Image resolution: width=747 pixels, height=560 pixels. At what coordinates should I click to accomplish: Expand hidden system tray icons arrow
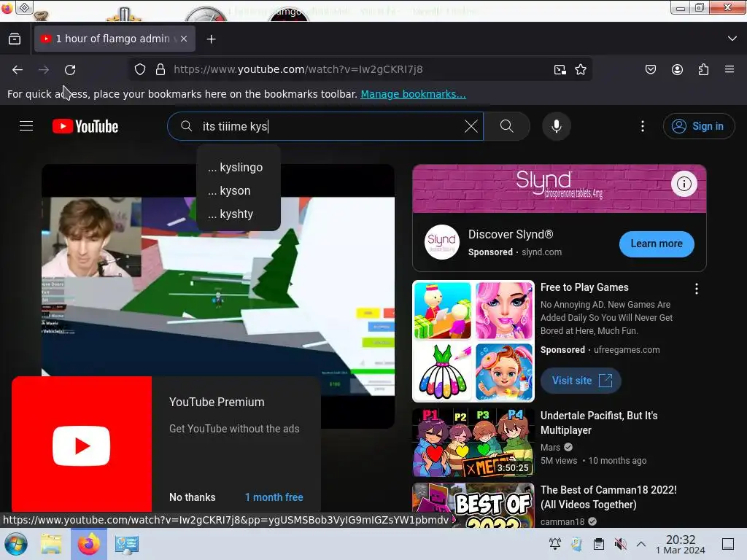pos(641,544)
